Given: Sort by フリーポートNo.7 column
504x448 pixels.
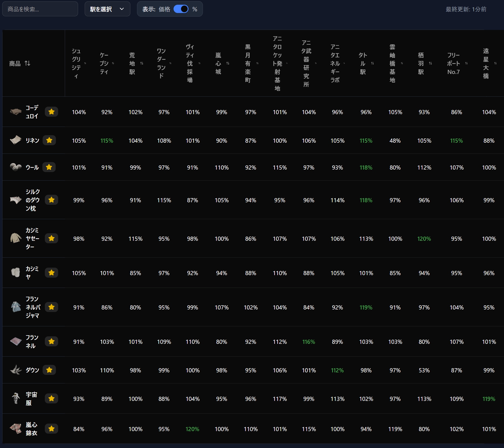Looking at the screenshot, I should 466,63.
